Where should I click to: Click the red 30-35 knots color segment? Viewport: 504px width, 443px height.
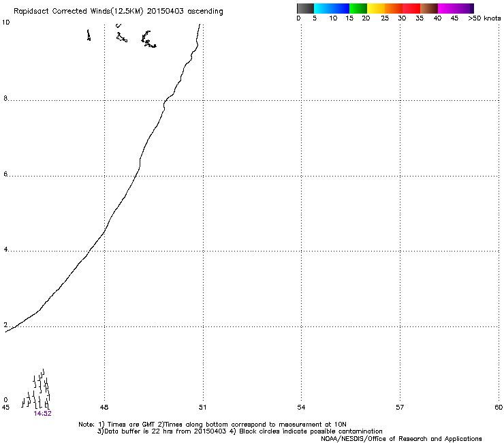pyautogui.click(x=411, y=8)
